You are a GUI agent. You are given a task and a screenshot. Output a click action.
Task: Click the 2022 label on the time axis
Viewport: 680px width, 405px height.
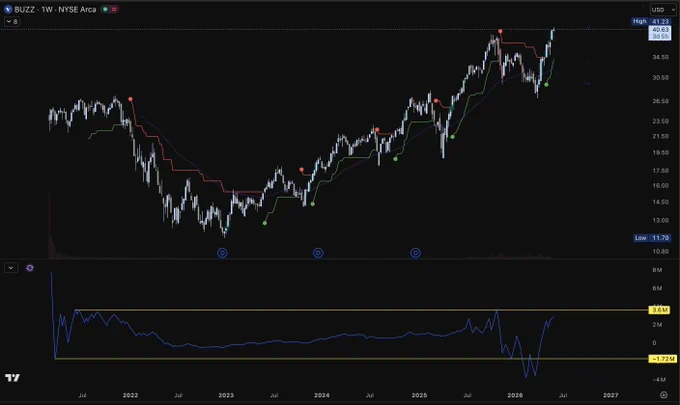pos(130,395)
